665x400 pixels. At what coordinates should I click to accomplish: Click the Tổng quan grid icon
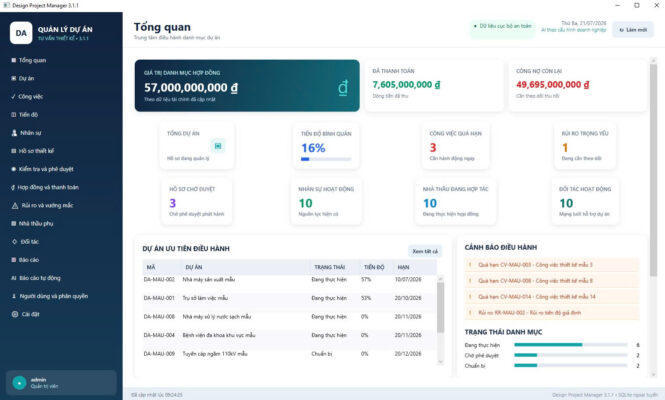click(14, 60)
